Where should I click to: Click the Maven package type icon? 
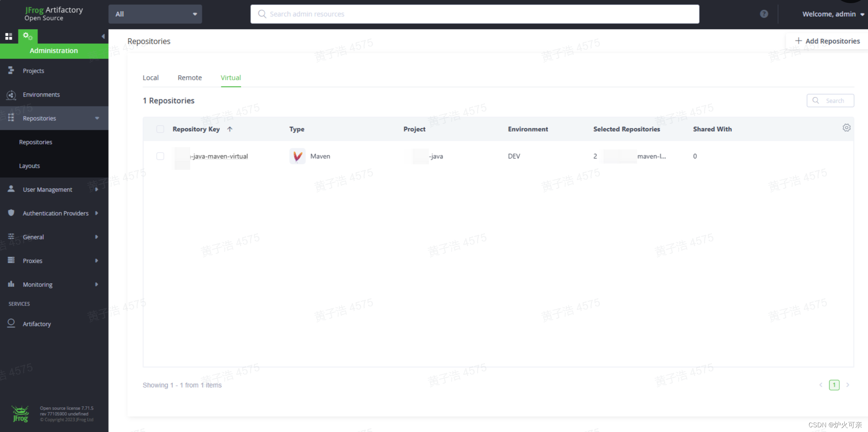297,156
